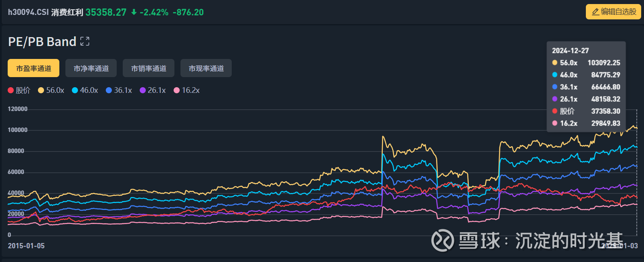Screen dimensions: 644x262
Task: Toggle the 股价 series in the legend
Action: pyautogui.click(x=19, y=90)
